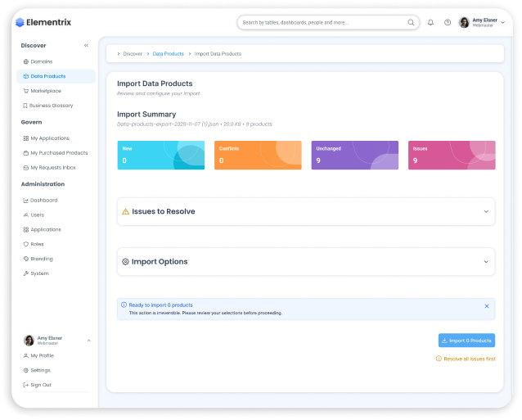Dismiss the ready to import banner
This screenshot has width=522, height=420.
[487, 306]
